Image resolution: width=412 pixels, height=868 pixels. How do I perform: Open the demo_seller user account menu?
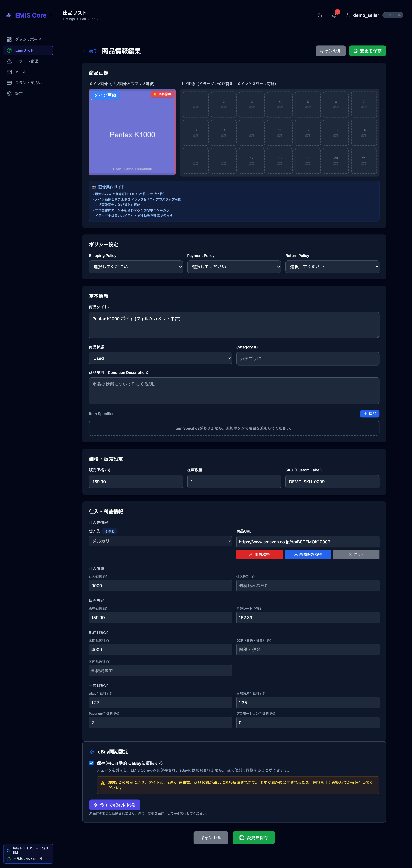click(362, 15)
